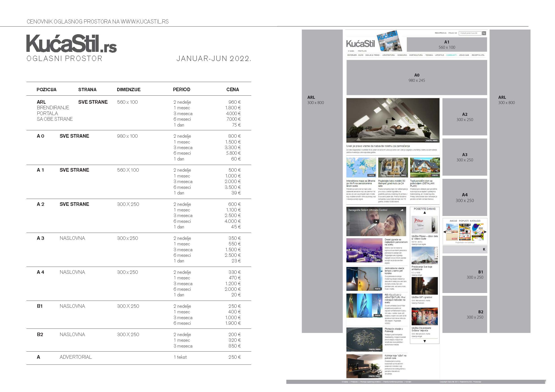Click the down arrow in the Posetite Danas widget

(x=424, y=341)
